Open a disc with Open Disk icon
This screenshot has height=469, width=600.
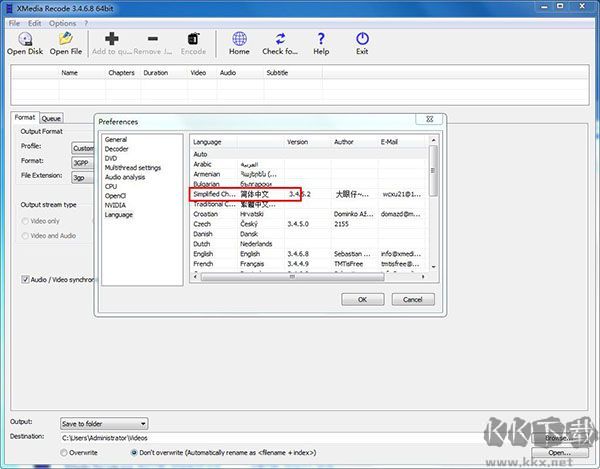click(x=25, y=39)
